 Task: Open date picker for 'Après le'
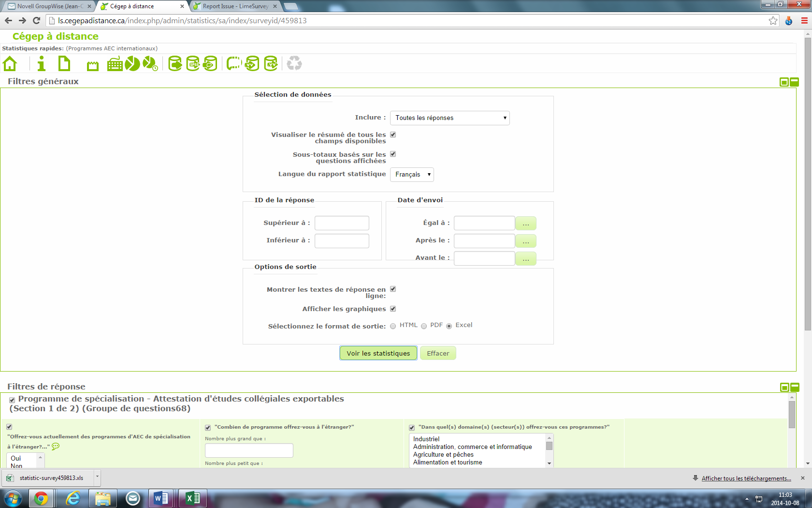point(526,241)
